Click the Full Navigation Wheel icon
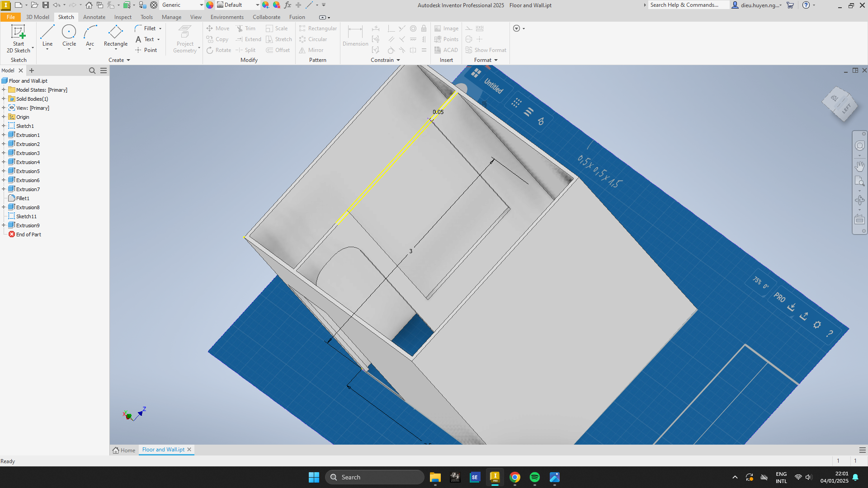868x488 pixels. tap(859, 145)
